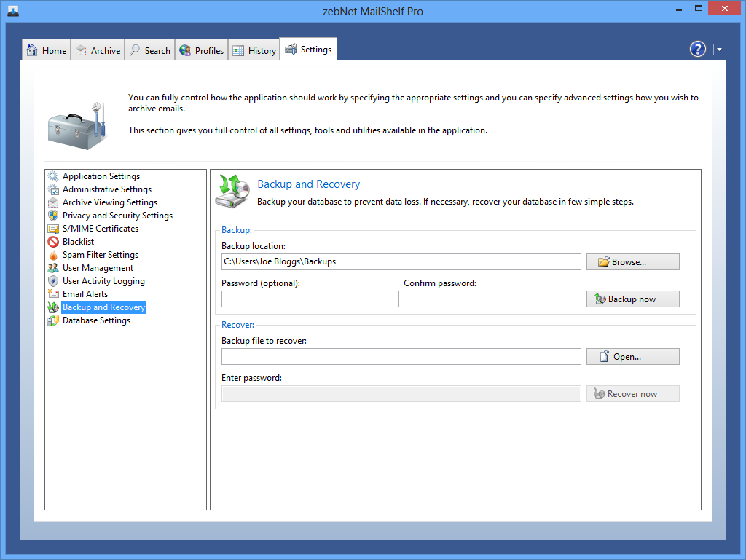Select Application Settings in the list
746x560 pixels.
click(101, 176)
